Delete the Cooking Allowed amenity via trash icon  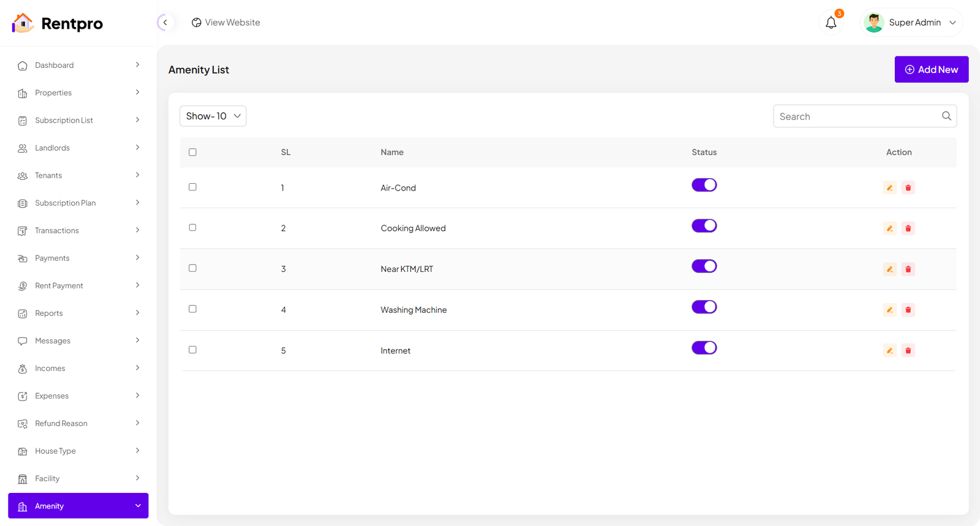coord(908,228)
